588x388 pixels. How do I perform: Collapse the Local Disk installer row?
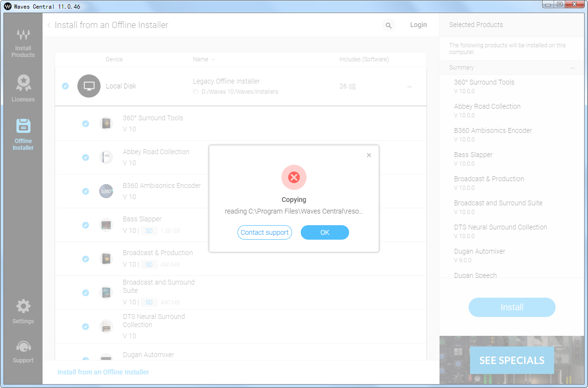pos(410,87)
